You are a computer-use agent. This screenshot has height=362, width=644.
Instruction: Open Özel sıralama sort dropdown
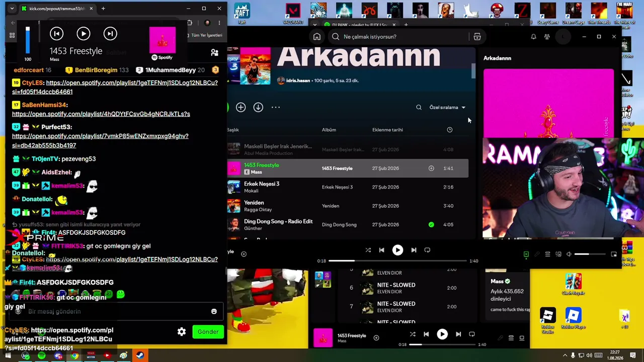point(447,108)
